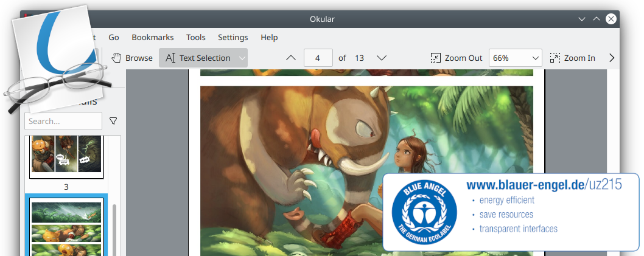Select the Browse hand tool
This screenshot has height=256, width=644.
(132, 58)
